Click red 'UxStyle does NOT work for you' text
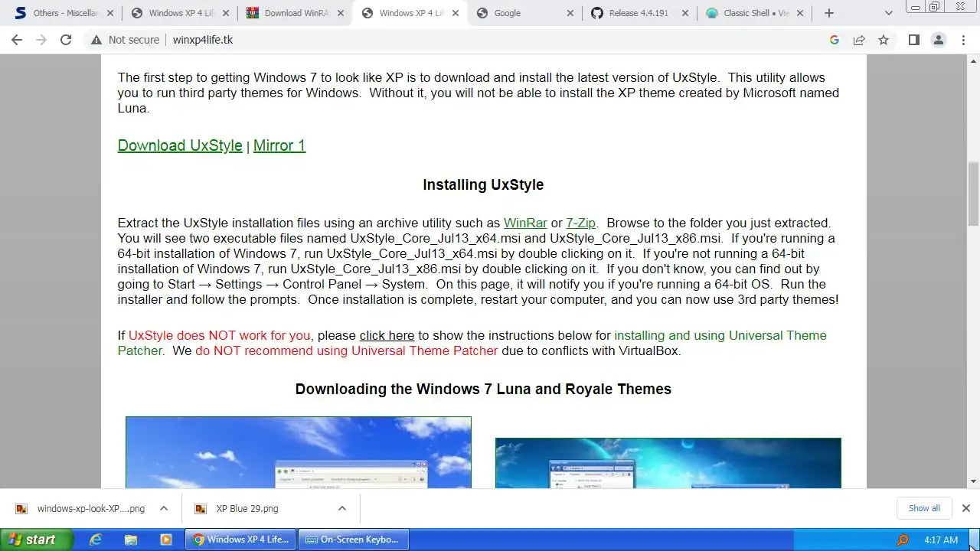The width and height of the screenshot is (980, 551). tap(219, 335)
